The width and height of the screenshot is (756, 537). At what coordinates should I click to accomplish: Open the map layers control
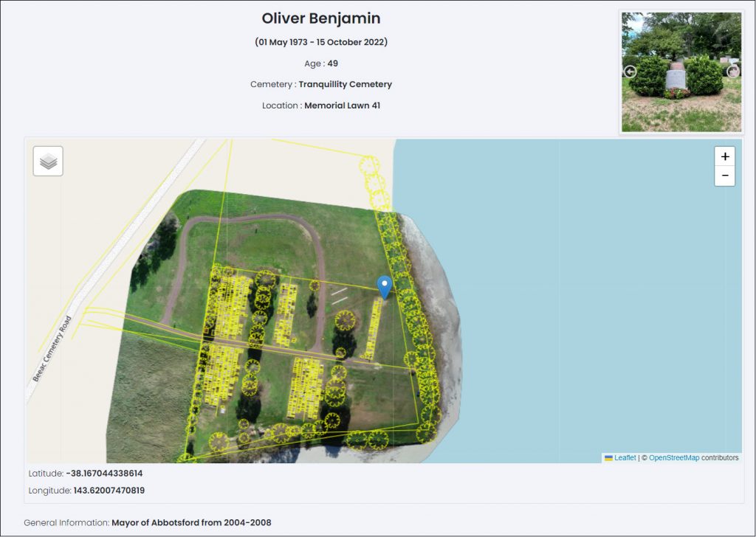(48, 162)
